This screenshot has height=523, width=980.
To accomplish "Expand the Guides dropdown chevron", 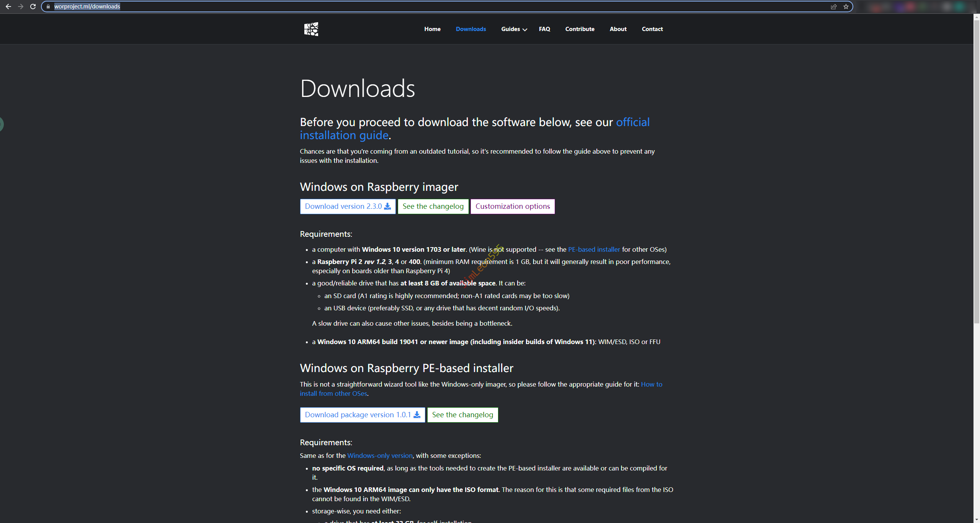I will point(525,30).
